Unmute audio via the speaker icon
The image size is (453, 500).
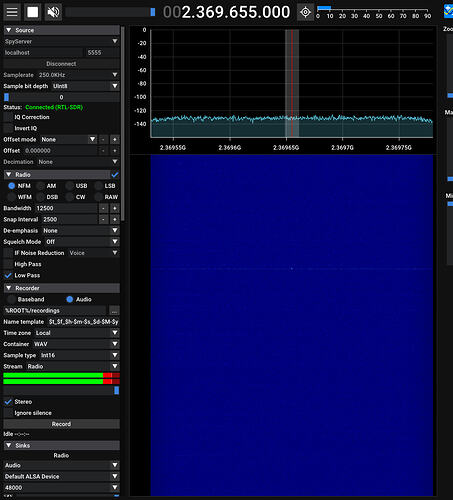pyautogui.click(x=53, y=12)
